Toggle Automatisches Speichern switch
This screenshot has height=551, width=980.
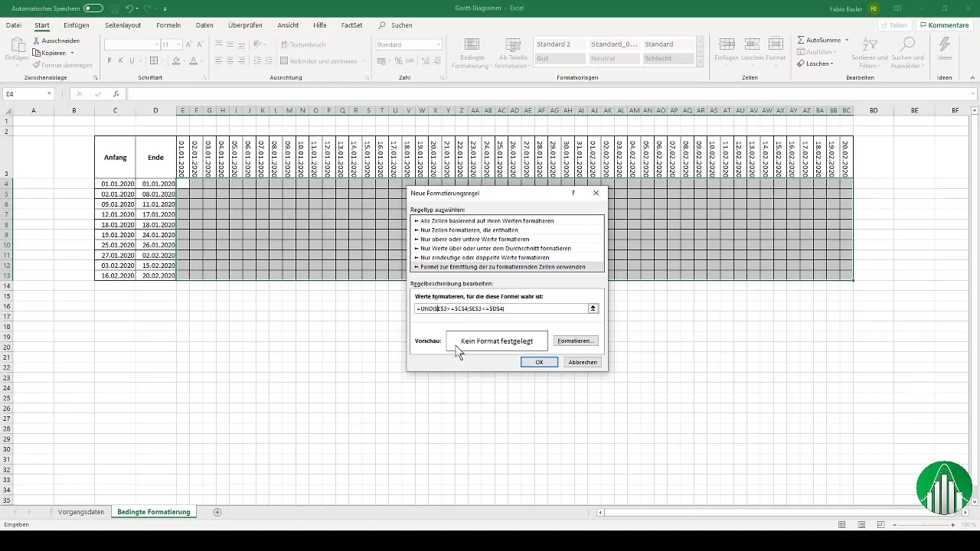coord(93,8)
